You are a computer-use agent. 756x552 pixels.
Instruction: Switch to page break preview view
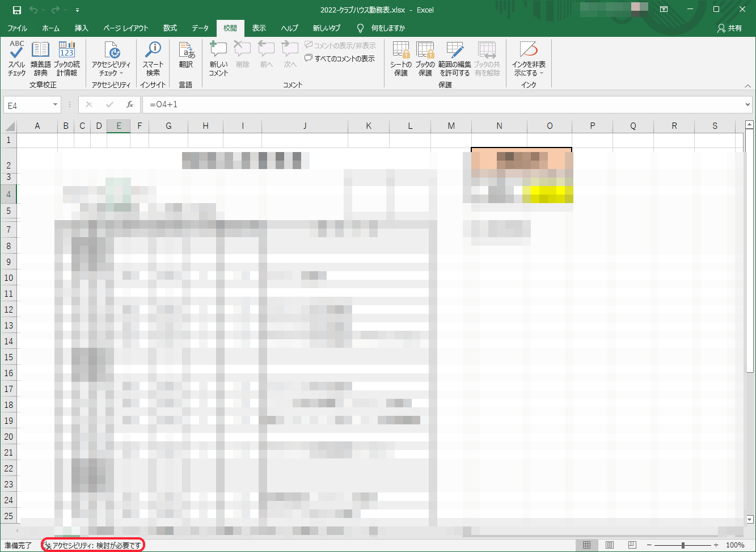[632, 545]
